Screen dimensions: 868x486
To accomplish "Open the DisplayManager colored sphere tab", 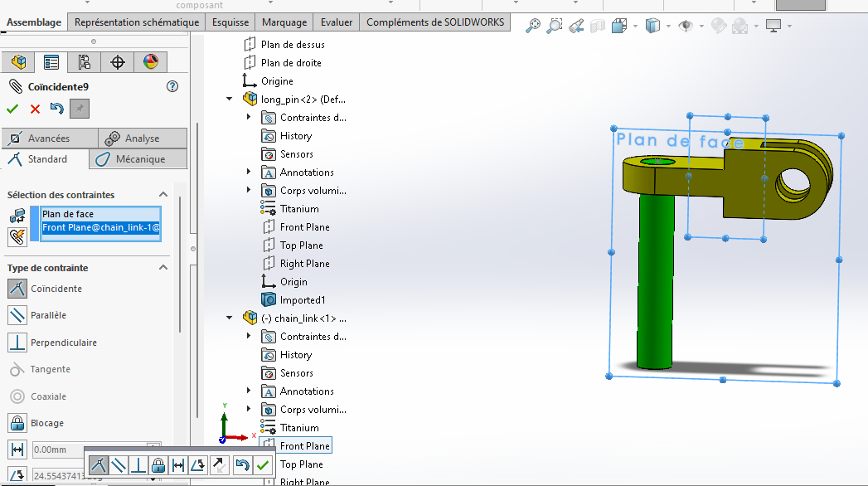I will [x=150, y=62].
